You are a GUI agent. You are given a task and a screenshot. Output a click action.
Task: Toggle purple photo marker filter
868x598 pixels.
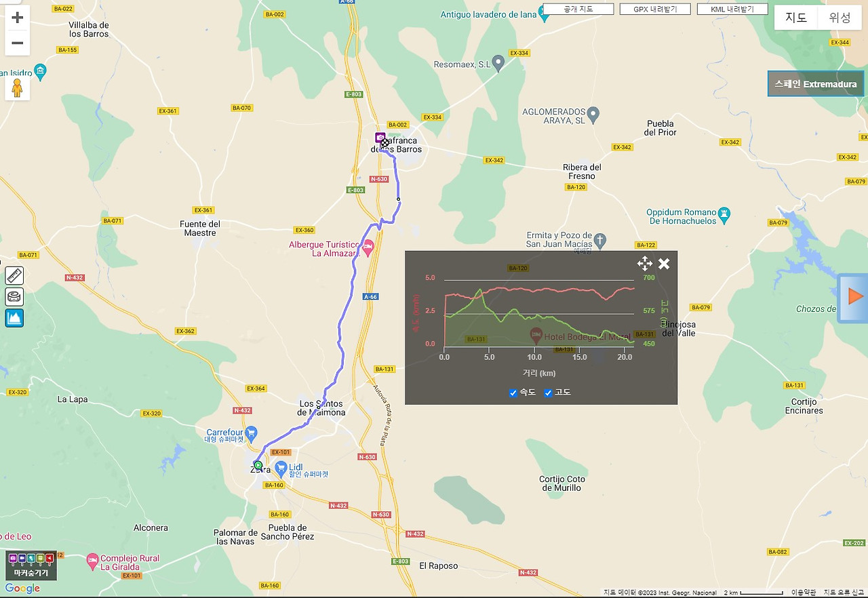tap(13, 558)
